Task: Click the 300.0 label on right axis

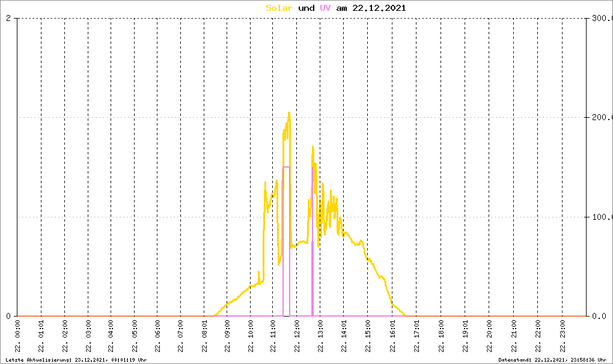Action: pos(601,18)
